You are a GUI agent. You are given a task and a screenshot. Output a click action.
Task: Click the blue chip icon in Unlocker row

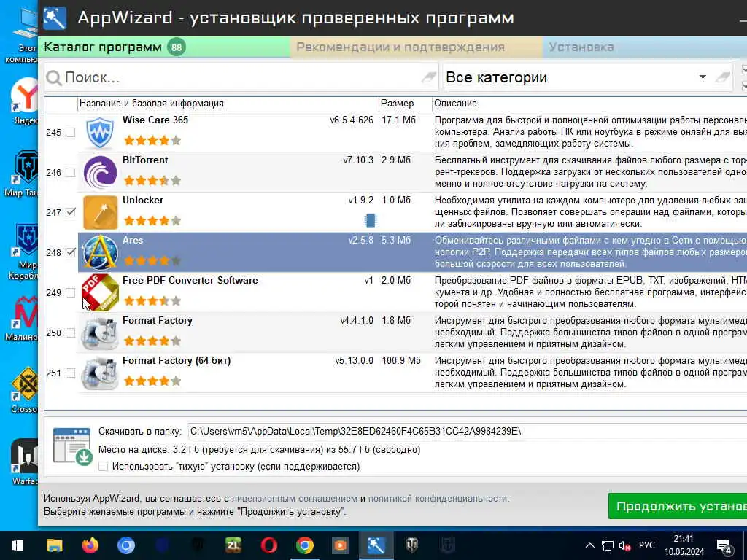tap(370, 220)
